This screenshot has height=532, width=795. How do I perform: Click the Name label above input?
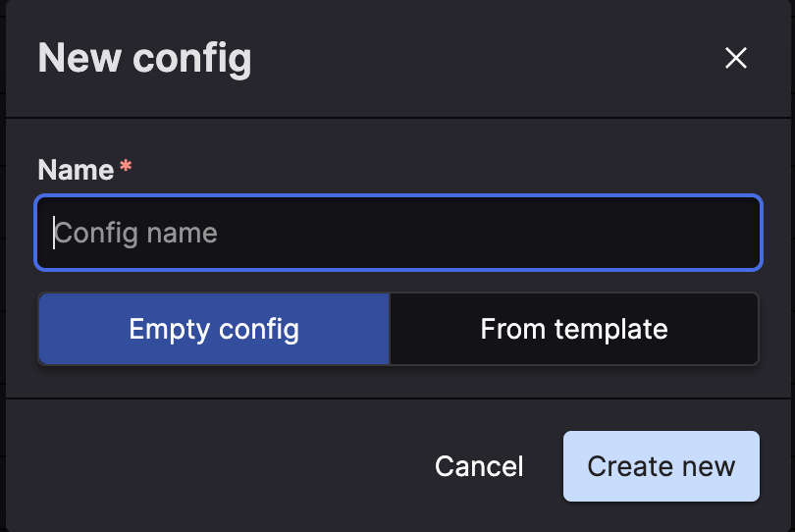click(x=76, y=170)
